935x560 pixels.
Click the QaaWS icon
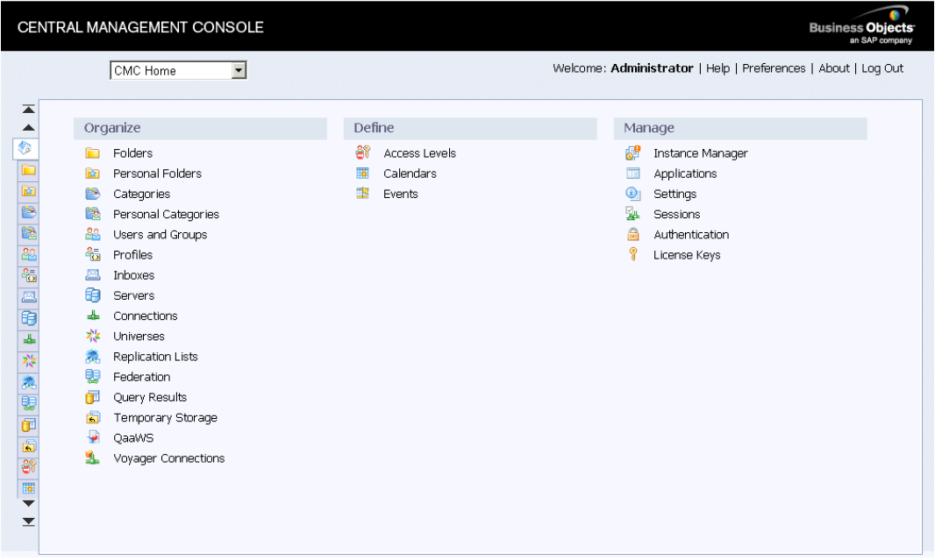coord(92,437)
